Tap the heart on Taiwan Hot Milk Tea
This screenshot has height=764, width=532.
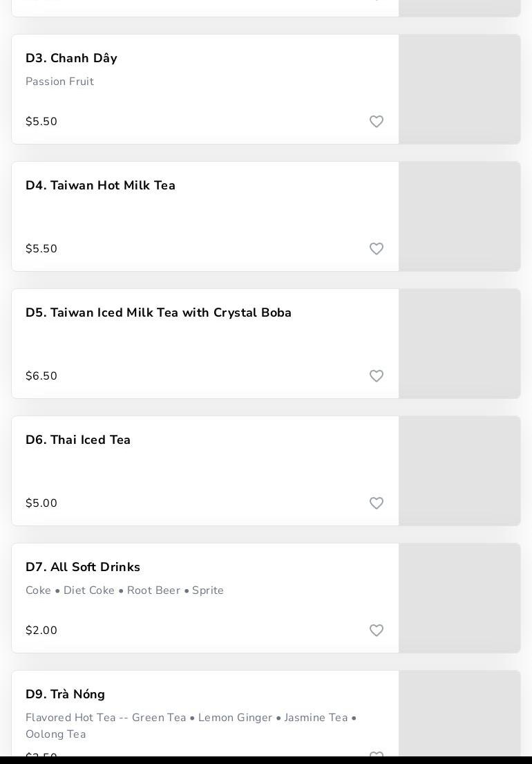pos(377,249)
